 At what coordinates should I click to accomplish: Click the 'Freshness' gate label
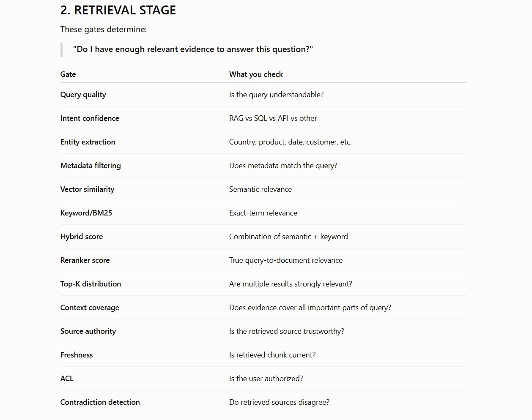click(77, 355)
